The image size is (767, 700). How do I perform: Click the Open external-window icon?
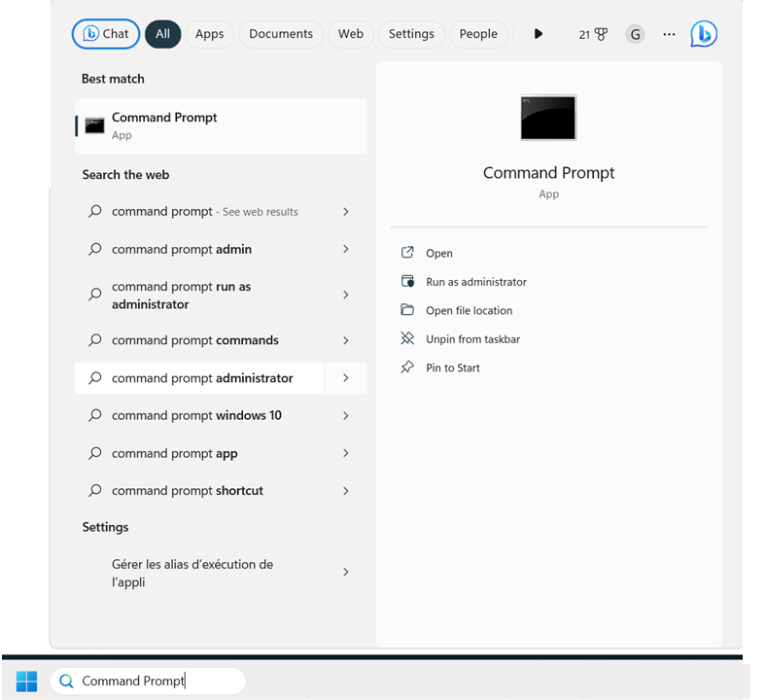pyautogui.click(x=407, y=253)
